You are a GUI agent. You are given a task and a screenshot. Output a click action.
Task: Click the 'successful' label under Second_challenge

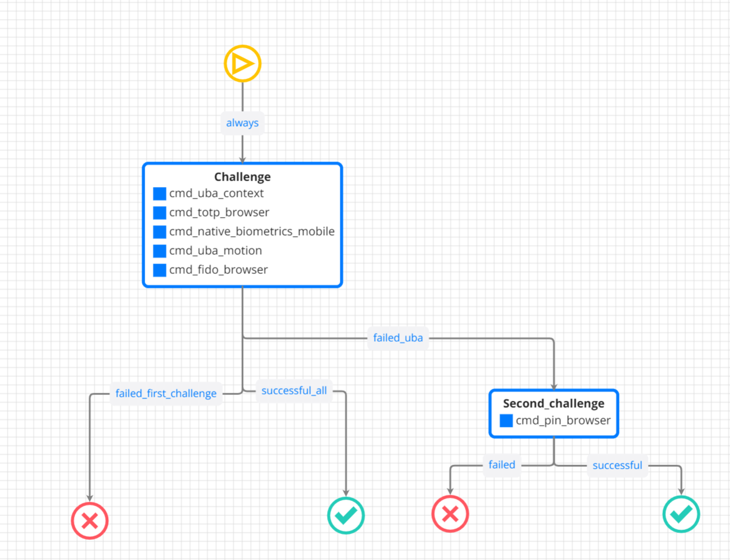tap(617, 465)
